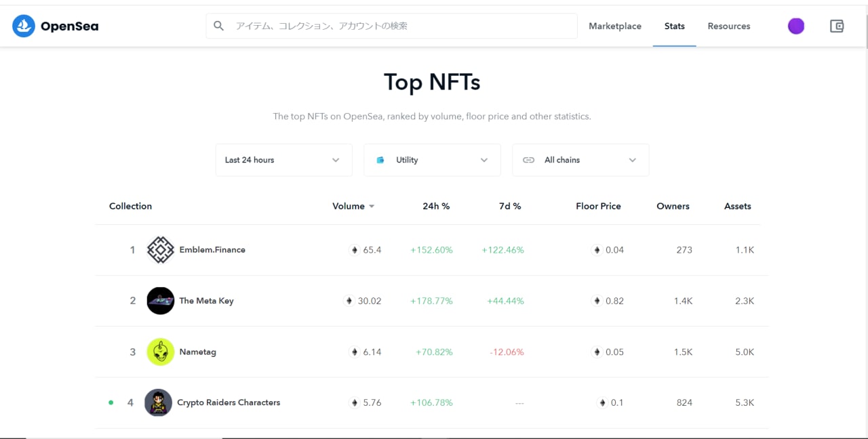
Task: Click the 1.5K owners value
Action: (683, 352)
